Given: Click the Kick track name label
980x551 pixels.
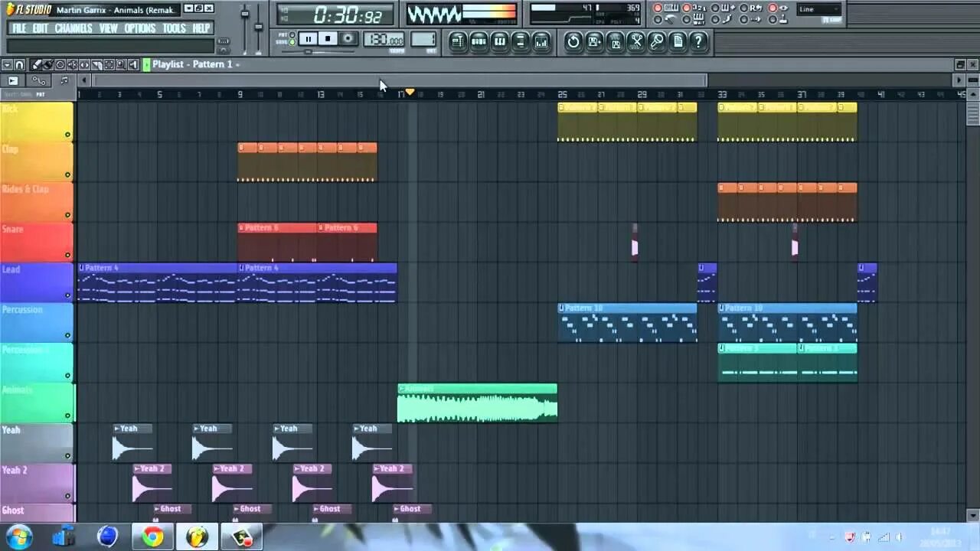Looking at the screenshot, I should (9, 109).
